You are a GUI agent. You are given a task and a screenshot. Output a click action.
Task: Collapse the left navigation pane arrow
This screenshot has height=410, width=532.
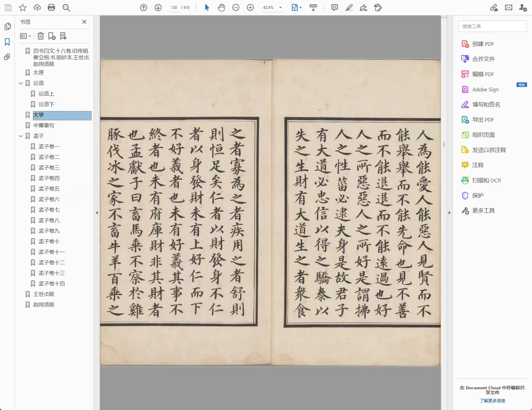pos(97,213)
